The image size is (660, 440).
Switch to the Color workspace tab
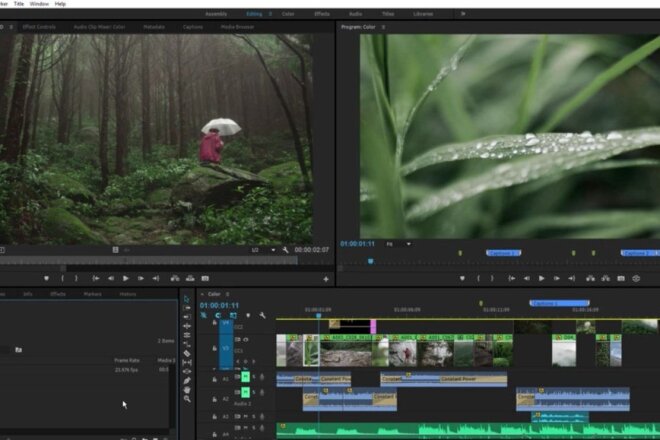288,14
